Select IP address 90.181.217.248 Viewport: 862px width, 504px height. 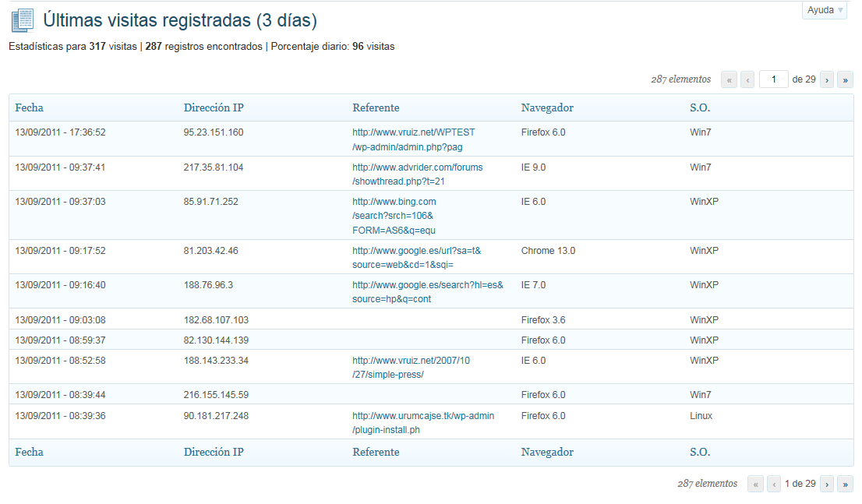pos(216,415)
